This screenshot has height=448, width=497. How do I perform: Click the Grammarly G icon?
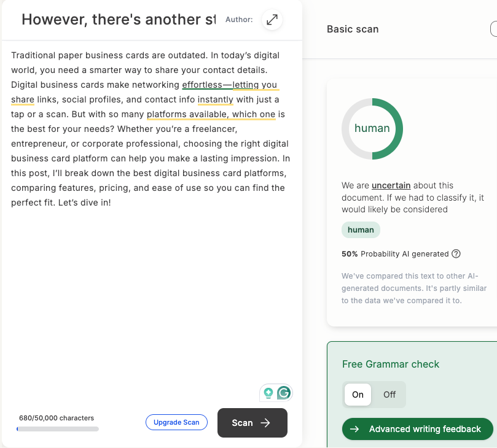click(x=284, y=393)
